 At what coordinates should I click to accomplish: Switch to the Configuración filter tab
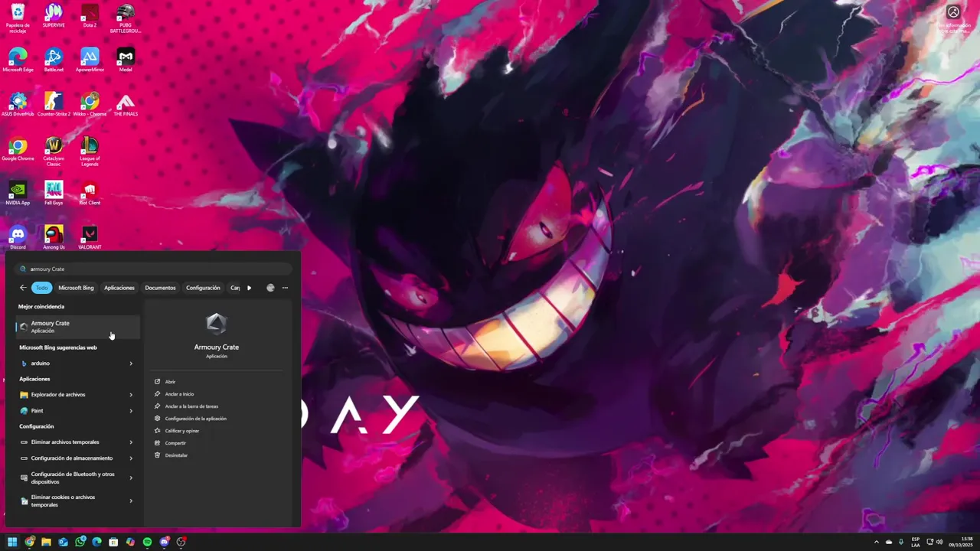(203, 288)
